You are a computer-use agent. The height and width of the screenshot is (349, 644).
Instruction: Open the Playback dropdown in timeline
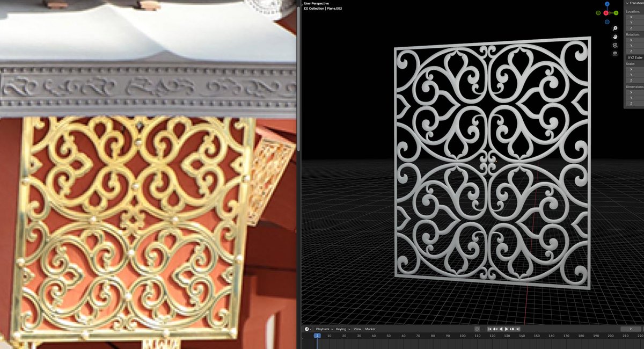click(x=324, y=329)
